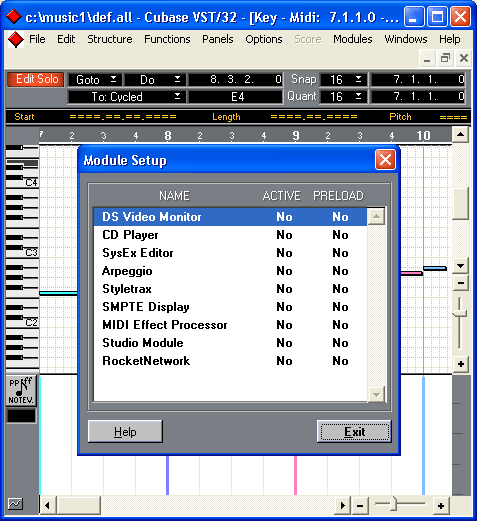This screenshot has height=521, width=477.
Task: Toggle the Edit Solo button
Action: coord(36,79)
